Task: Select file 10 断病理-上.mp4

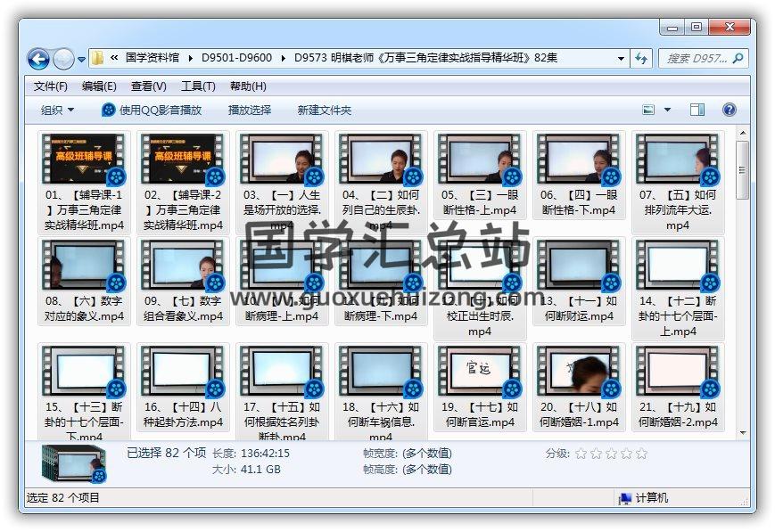Action: tap(282, 281)
